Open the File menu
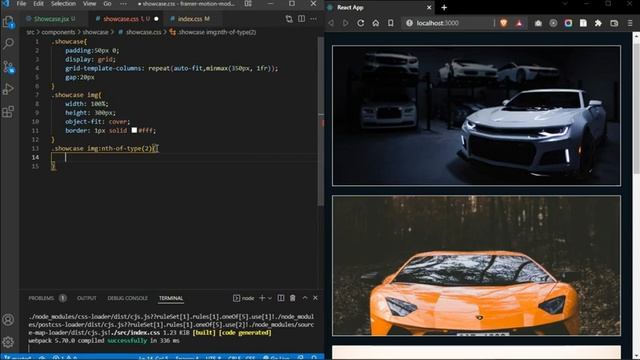 coord(21,4)
